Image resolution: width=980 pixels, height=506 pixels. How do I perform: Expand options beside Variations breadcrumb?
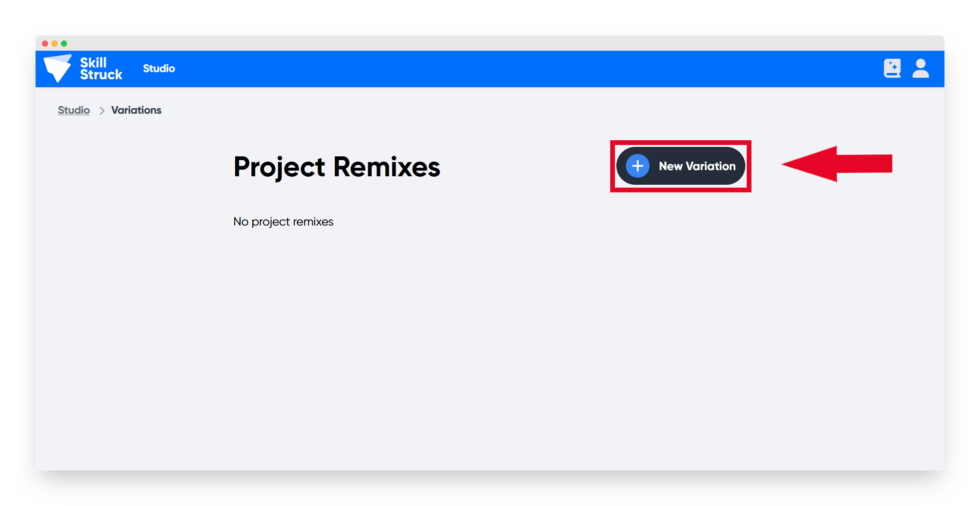point(101,110)
